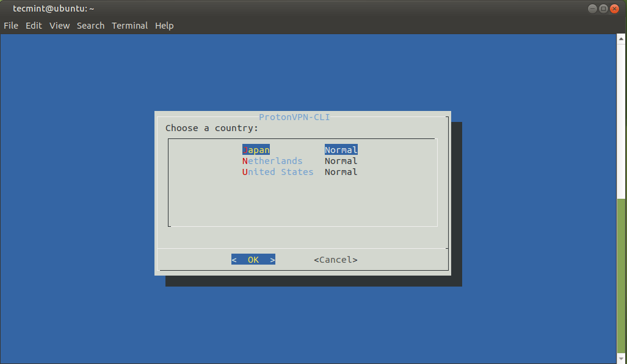Viewport: 627px width, 364px height.
Task: Maximize the terminal window
Action: [x=603, y=9]
